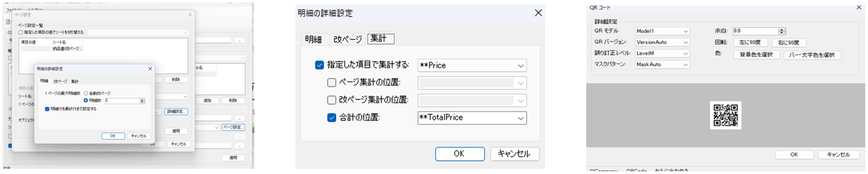Click 納品書(改ページ... sheet name row
Screen dimensions: 868x174
[x=67, y=49]
